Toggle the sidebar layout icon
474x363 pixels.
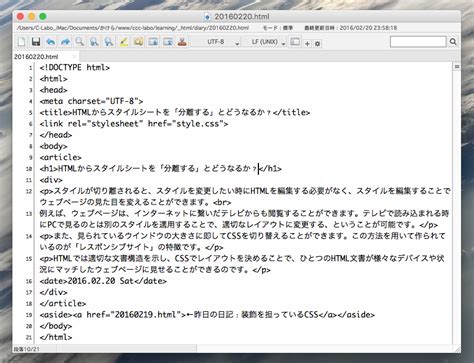coord(295,42)
